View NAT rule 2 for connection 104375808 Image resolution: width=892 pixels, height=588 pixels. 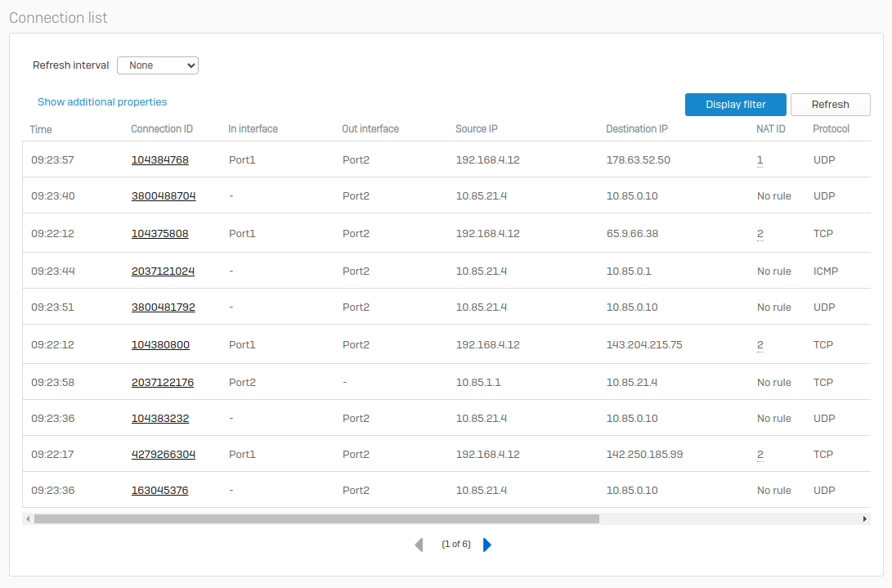(760, 233)
